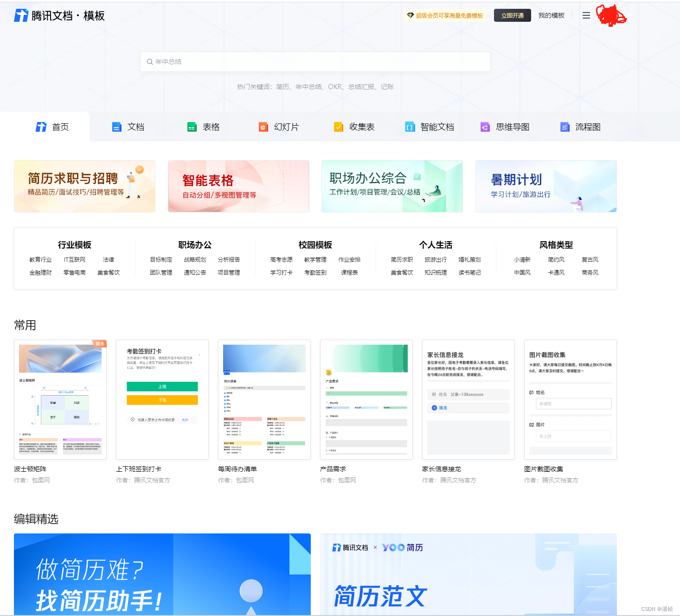The height and width of the screenshot is (616, 680).
Task: Select category 目标制定
Action: [161, 260]
